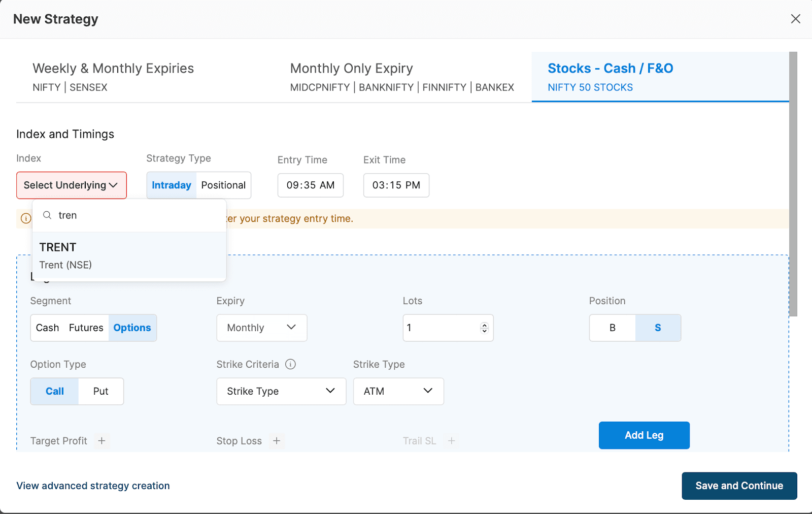Increment Lots using the up stepper arrow
This screenshot has width=812, height=514.
pyautogui.click(x=485, y=325)
